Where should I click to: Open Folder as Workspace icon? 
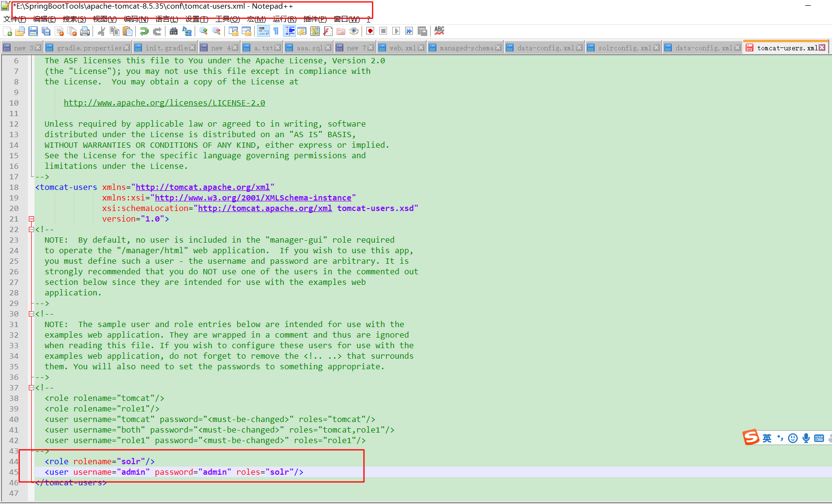[x=341, y=32]
